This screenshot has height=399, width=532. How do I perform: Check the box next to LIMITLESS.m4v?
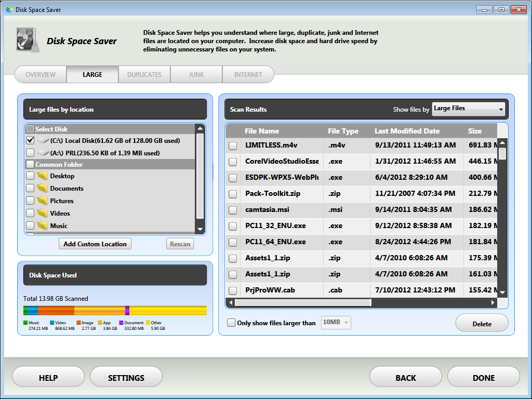(233, 146)
